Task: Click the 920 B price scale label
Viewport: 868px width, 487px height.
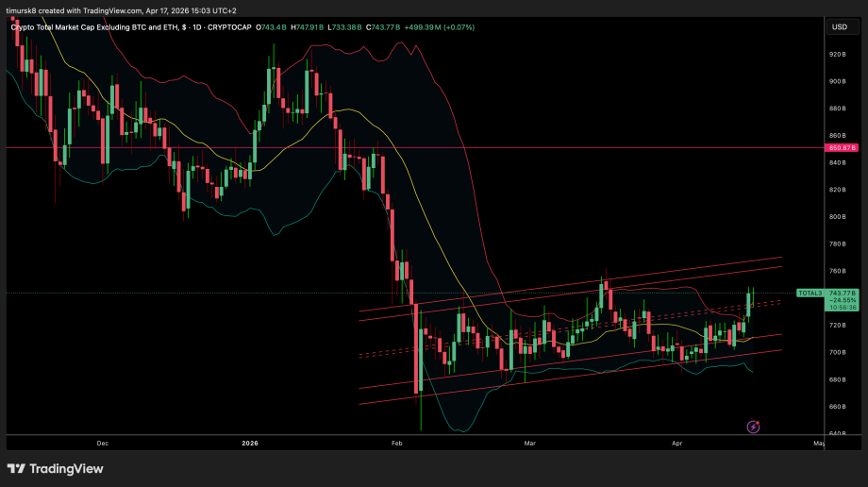Action: (838, 55)
